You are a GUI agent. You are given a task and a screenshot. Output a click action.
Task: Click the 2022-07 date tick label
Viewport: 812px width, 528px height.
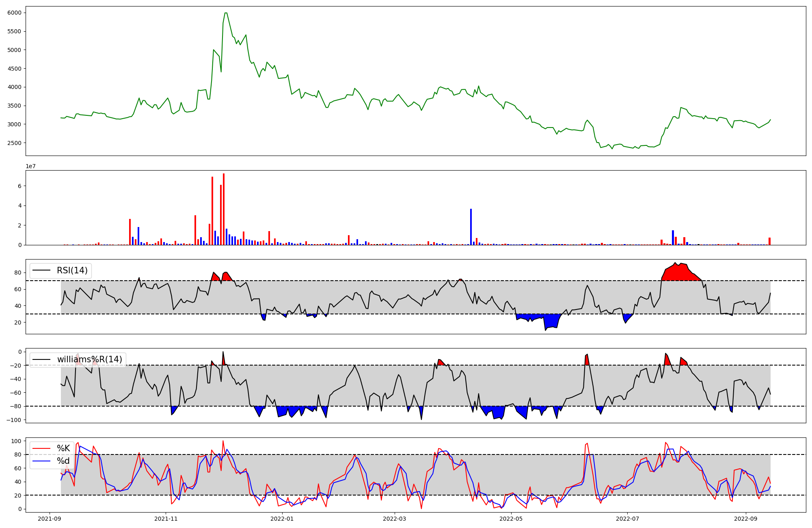(627, 519)
